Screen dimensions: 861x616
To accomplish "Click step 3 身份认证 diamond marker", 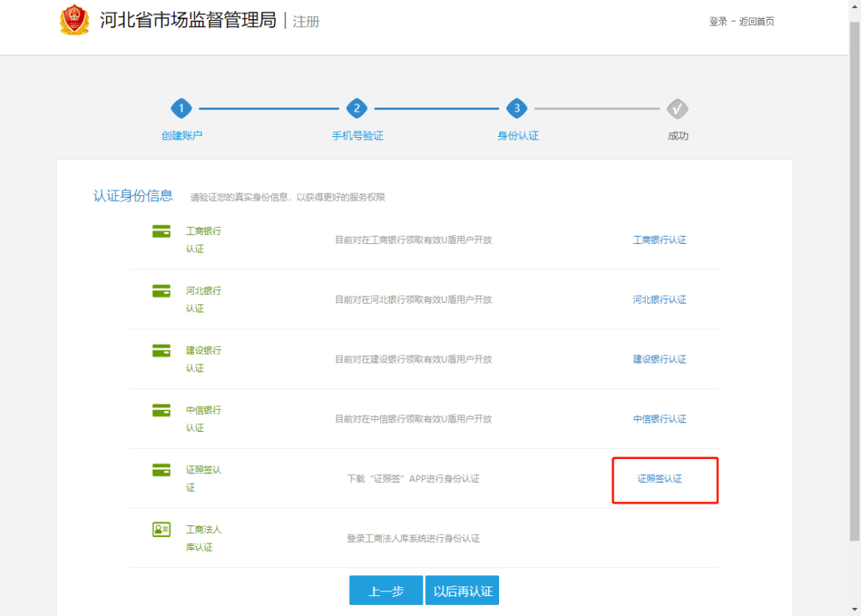I will (x=517, y=109).
